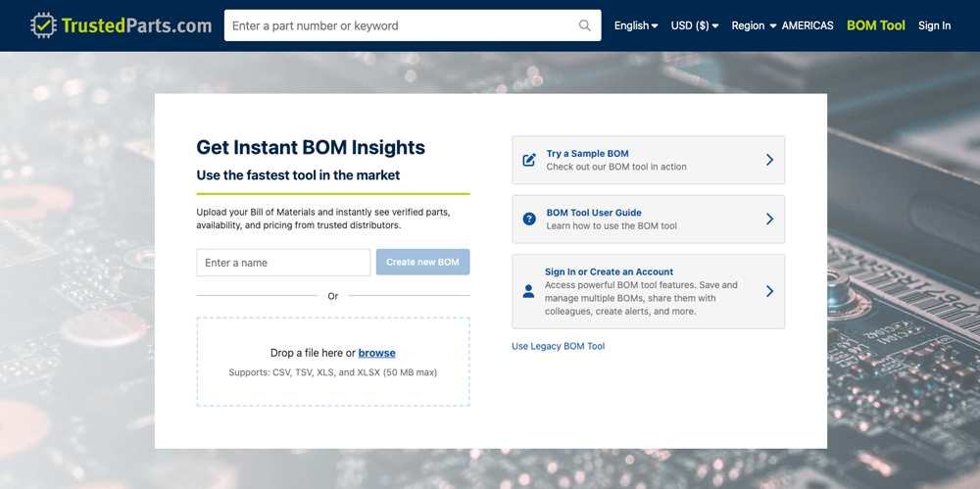Click the Create new BOM button
The height and width of the screenshot is (489, 980).
tap(422, 262)
